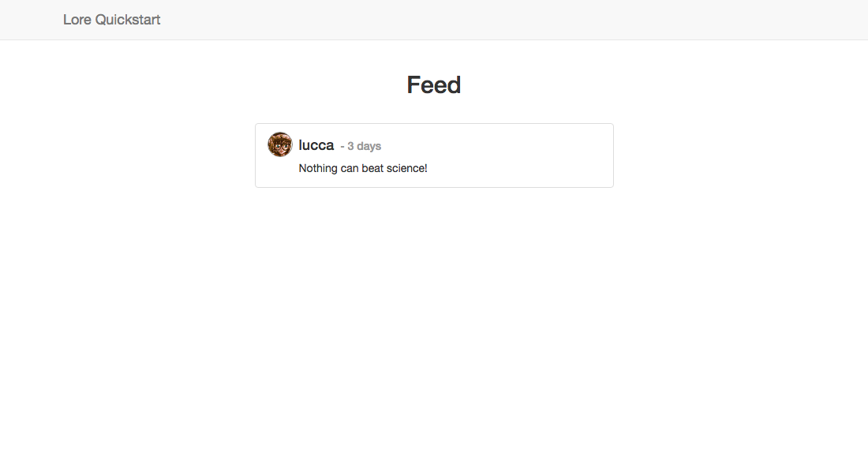868x453 pixels.
Task: Click the '- 3 days' timestamp
Action: (x=361, y=146)
